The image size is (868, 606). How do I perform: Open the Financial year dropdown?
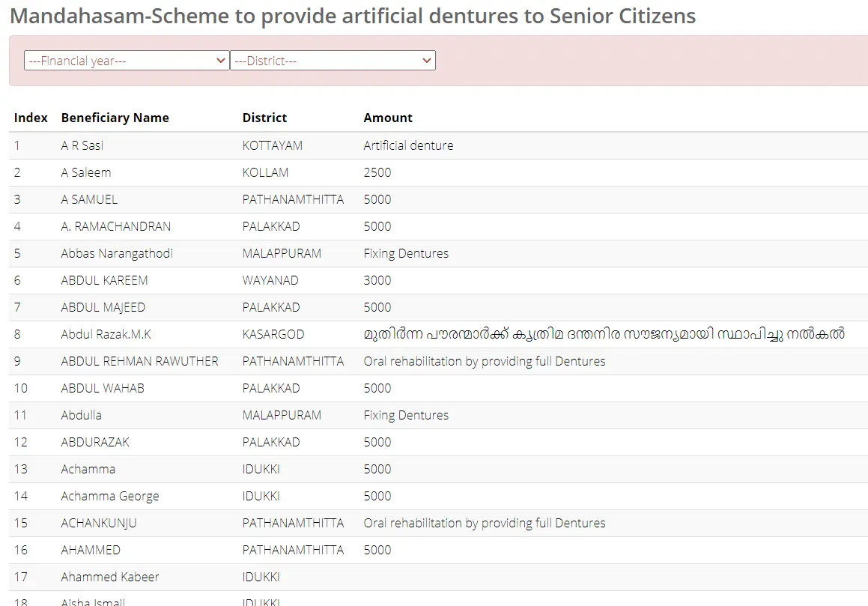[127, 61]
